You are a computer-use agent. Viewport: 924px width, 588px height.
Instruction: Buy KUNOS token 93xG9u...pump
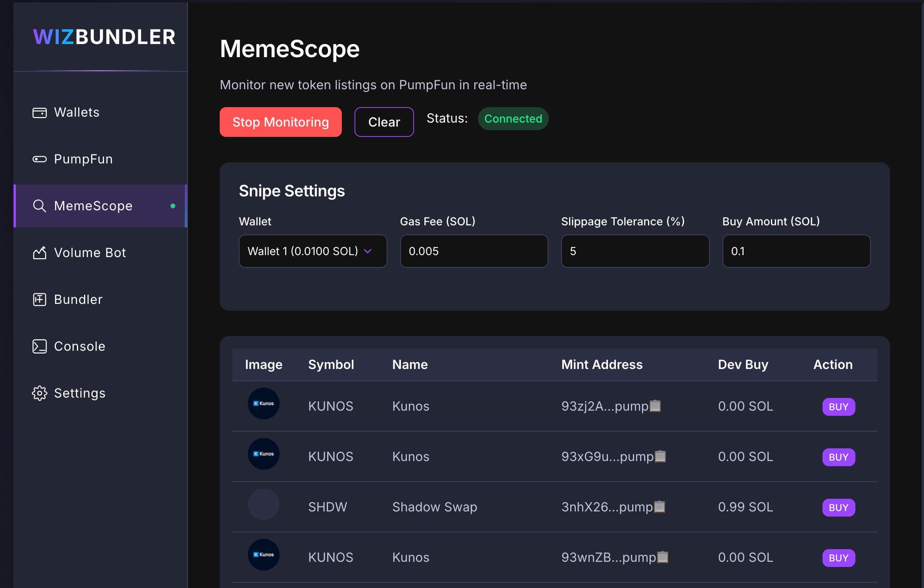[x=838, y=457]
